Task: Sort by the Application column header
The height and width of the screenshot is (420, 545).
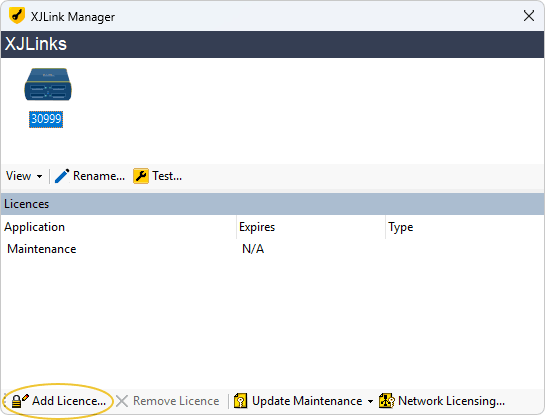Action: [119, 227]
